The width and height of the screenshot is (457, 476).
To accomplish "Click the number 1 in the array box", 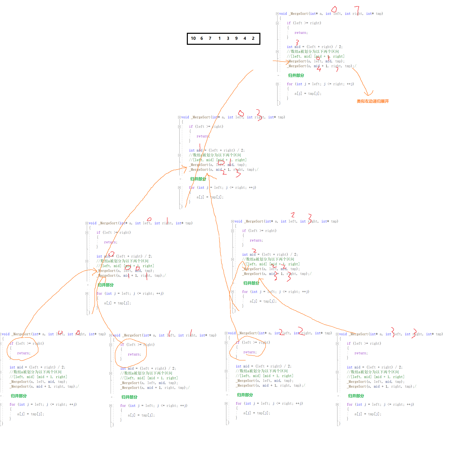I will coord(220,38).
